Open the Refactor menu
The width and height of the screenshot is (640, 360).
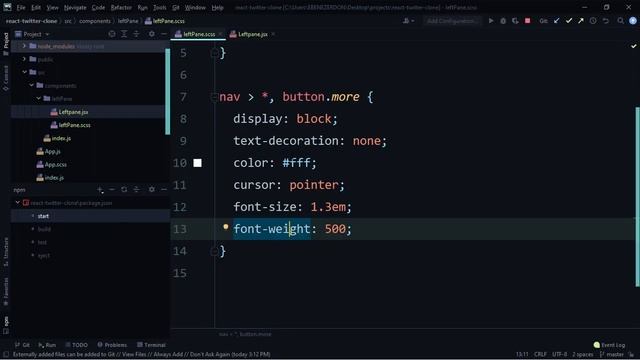pos(121,7)
